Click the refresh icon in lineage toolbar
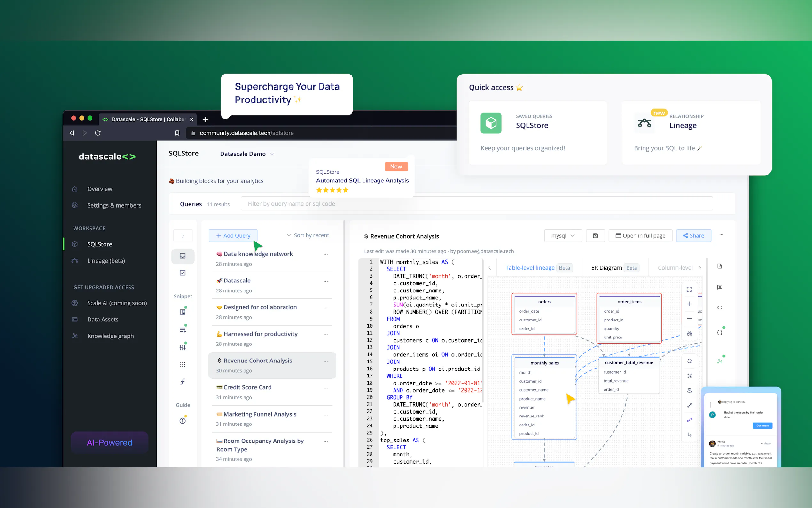Screen dimensions: 812x508 point(689,361)
